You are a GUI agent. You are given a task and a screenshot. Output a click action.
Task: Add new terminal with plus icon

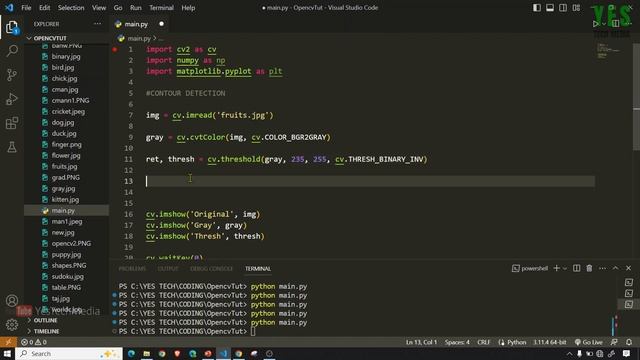[556, 268]
